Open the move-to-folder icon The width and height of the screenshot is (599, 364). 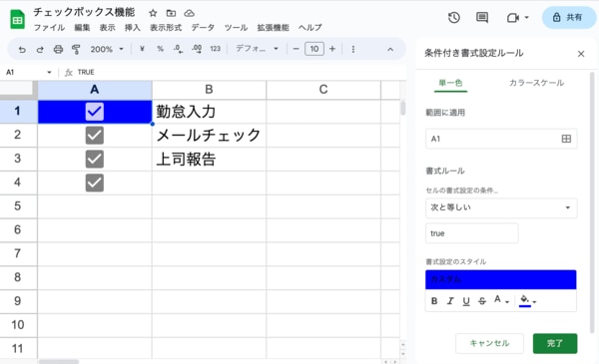pyautogui.click(x=171, y=13)
